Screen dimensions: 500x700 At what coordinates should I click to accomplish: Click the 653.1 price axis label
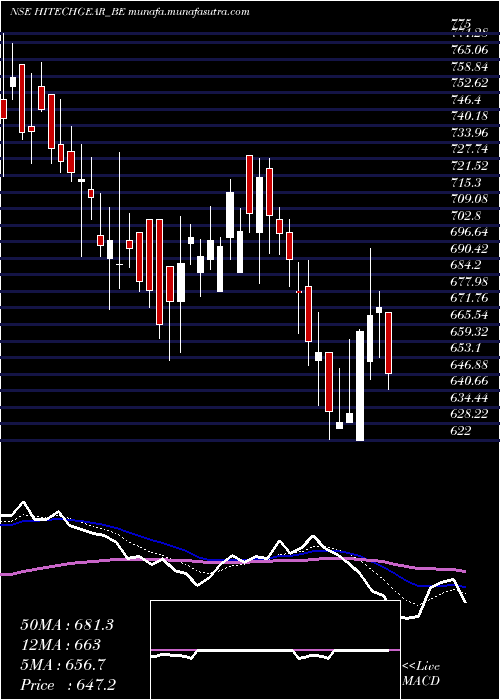[x=467, y=347]
